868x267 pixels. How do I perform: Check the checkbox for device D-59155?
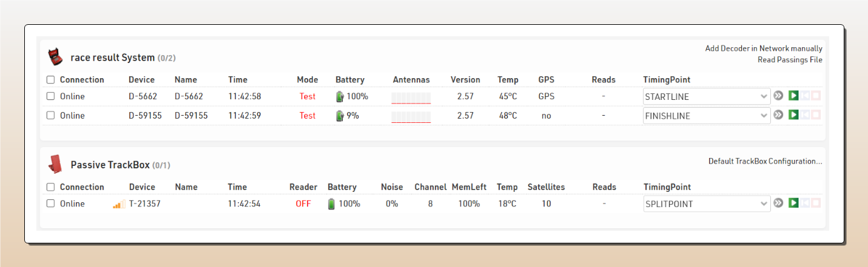coord(51,116)
